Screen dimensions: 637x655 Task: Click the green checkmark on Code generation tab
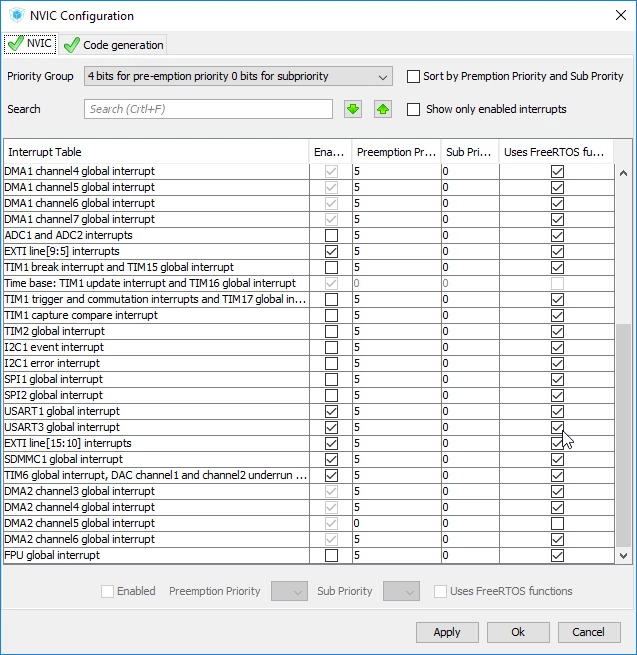tap(71, 45)
